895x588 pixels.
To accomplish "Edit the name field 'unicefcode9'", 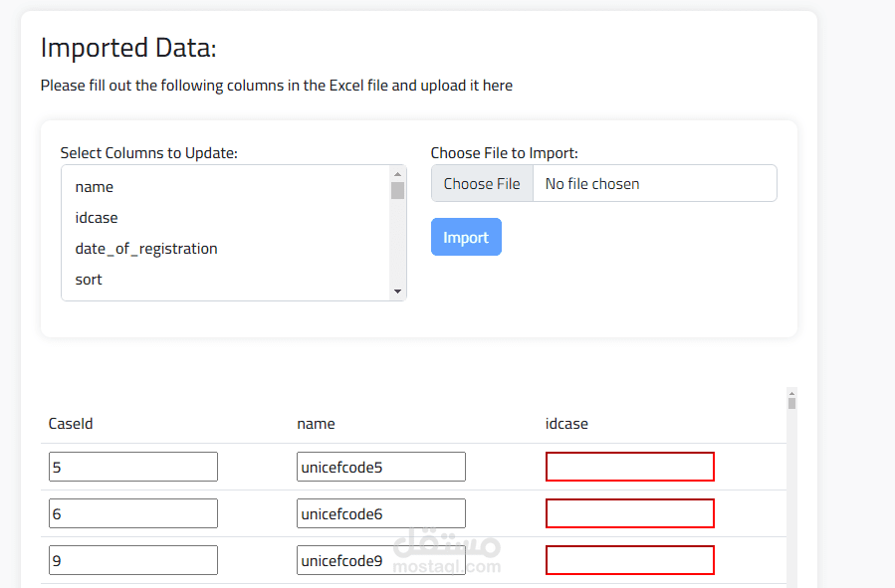I will (381, 560).
